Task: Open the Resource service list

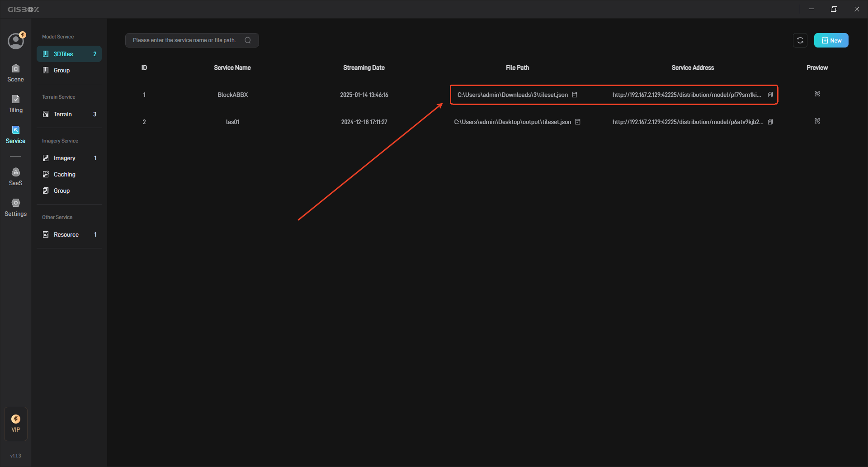Action: click(x=69, y=234)
